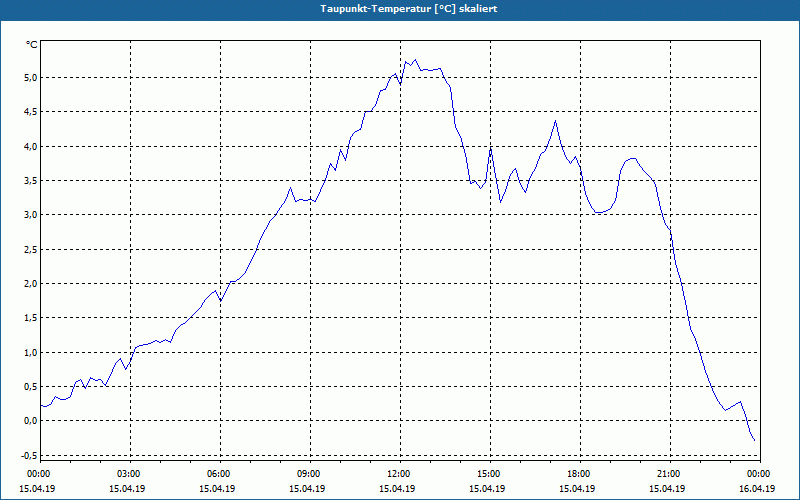Viewport: 800px width, 500px height.
Task: Select the 4,5 y-axis value
Action: pyautogui.click(x=31, y=112)
